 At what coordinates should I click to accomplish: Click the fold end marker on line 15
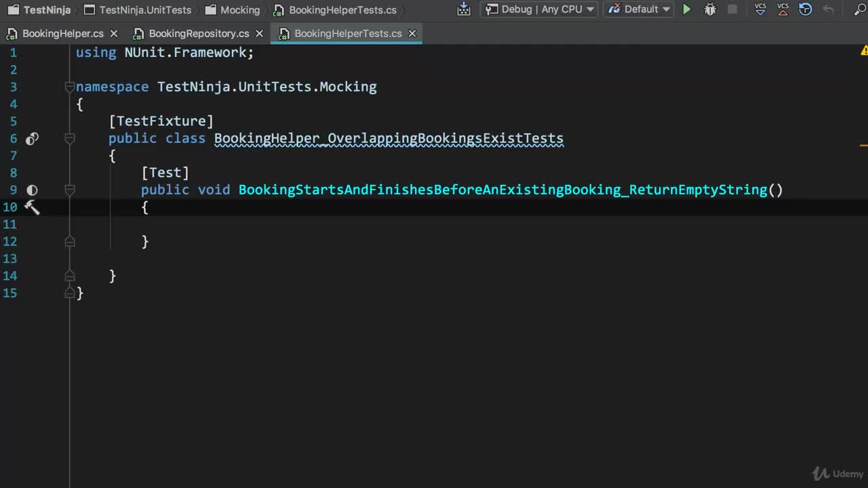point(69,293)
